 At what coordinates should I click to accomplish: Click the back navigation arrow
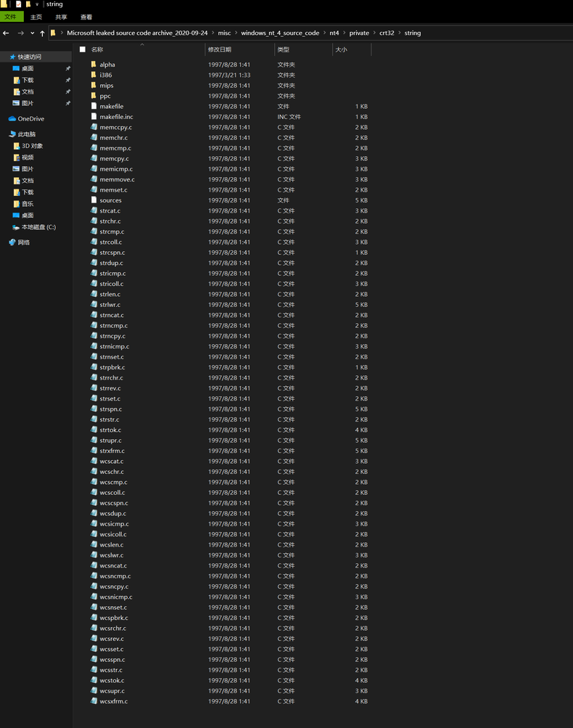[6, 33]
